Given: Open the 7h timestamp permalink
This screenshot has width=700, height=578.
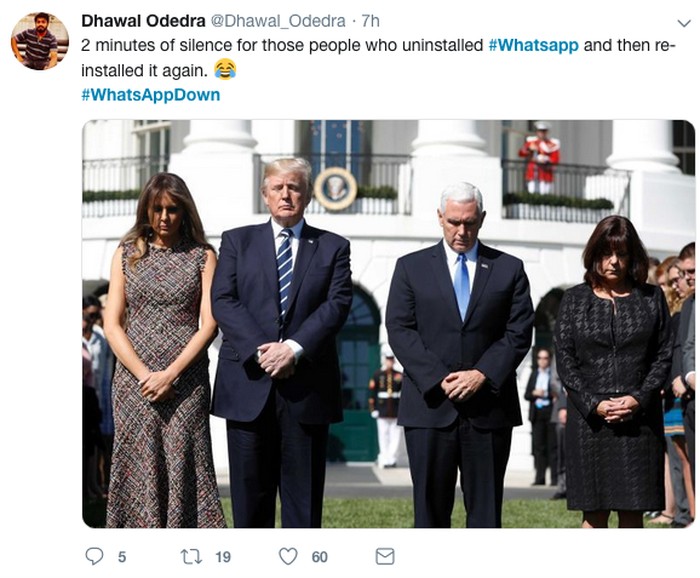Looking at the screenshot, I should point(370,21).
